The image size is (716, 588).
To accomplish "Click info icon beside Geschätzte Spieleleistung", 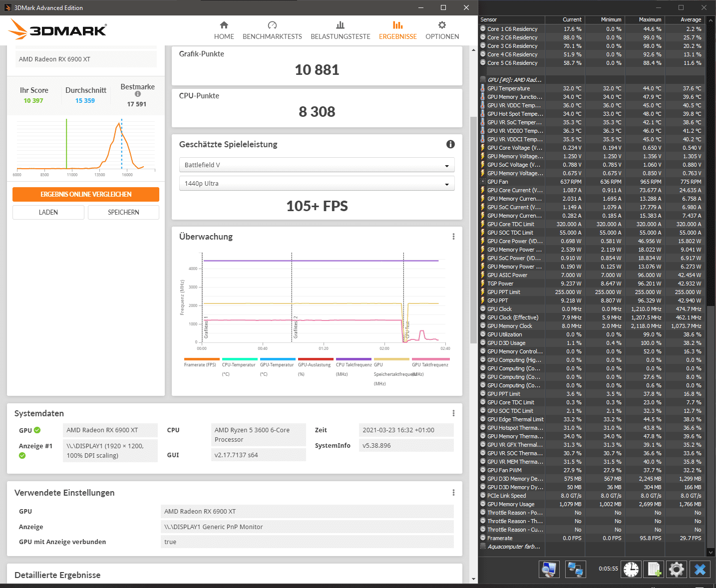I will [x=450, y=144].
